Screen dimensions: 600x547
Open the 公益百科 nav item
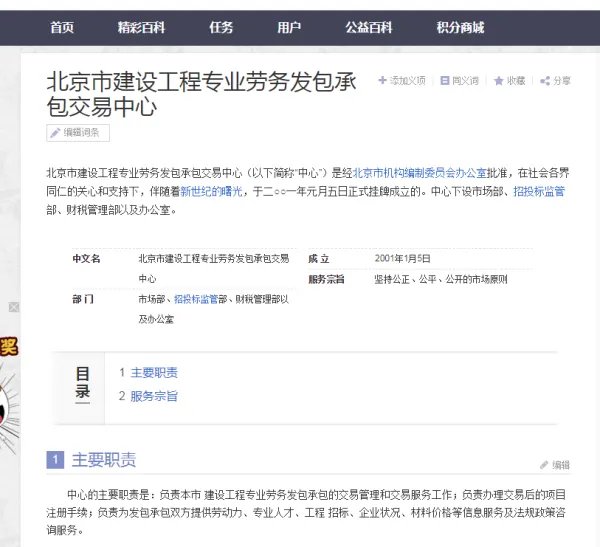pos(368,28)
